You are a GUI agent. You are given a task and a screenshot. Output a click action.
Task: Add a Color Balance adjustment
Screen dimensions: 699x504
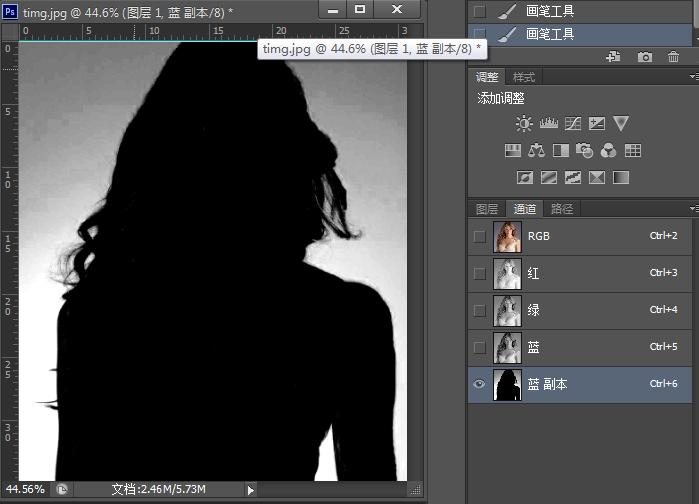click(536, 151)
